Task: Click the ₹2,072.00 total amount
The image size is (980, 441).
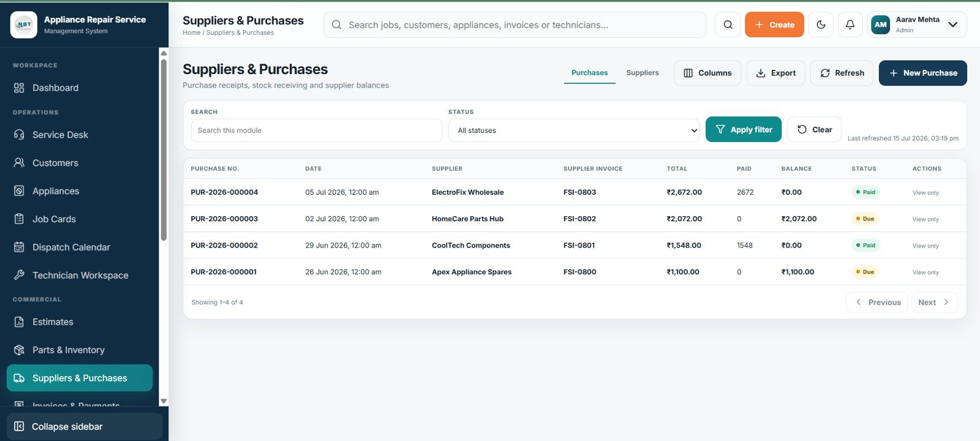Action: 684,219
